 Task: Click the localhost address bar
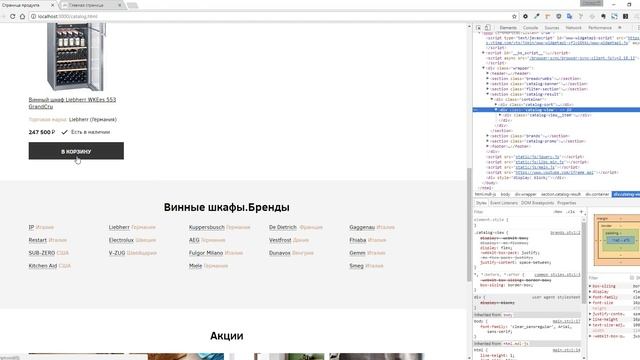pos(269,16)
